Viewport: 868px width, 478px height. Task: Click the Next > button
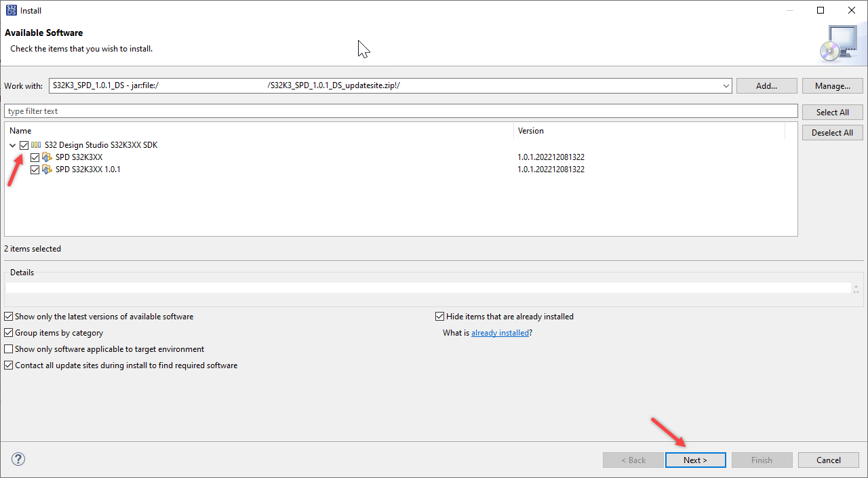[695, 460]
